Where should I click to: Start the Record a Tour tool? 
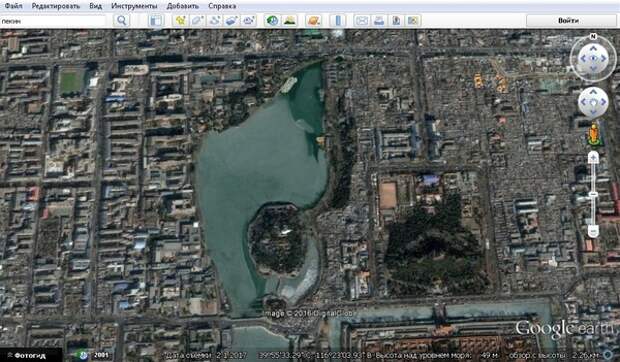249,21
